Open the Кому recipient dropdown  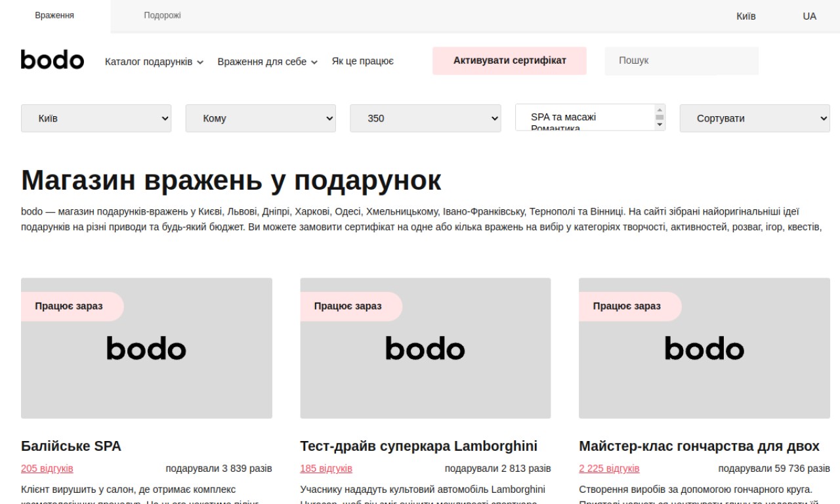(261, 118)
